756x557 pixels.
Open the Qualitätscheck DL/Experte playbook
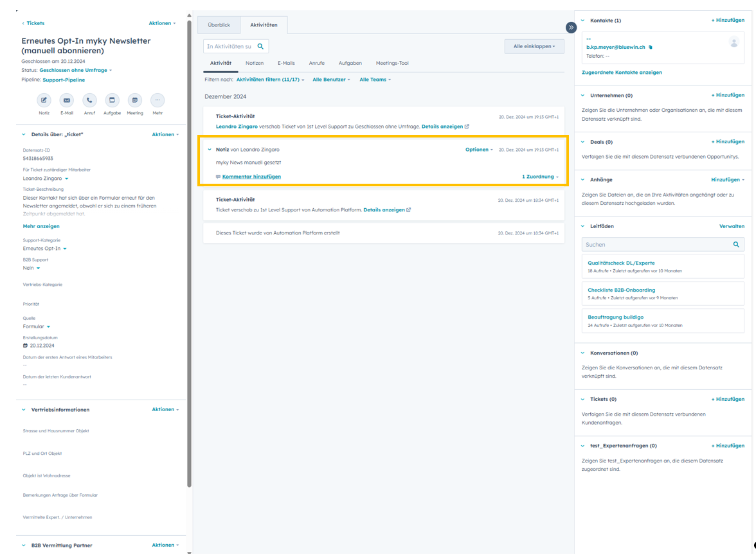[621, 263]
